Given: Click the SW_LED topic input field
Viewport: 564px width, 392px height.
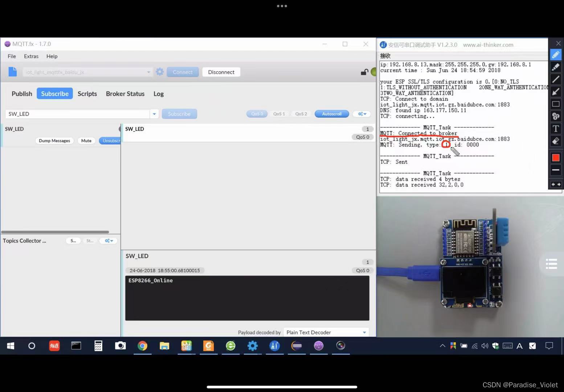Looking at the screenshot, I should pos(77,114).
